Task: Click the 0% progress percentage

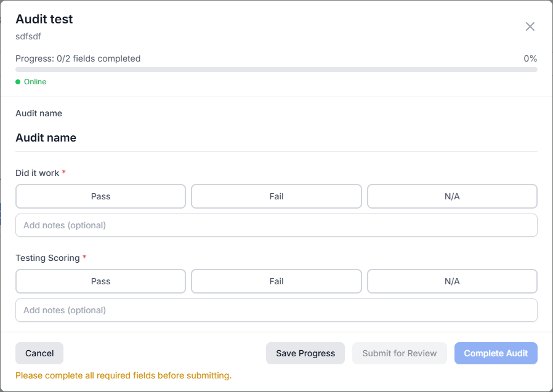Action: click(x=530, y=58)
